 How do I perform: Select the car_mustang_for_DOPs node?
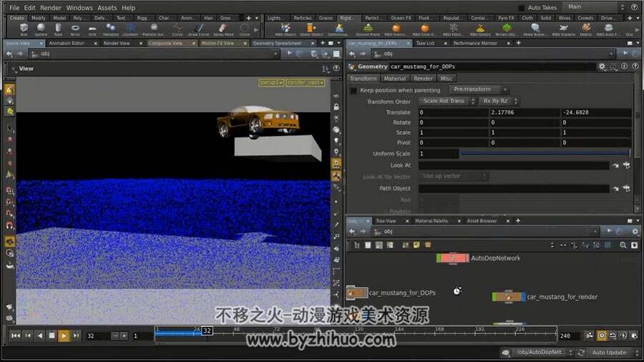pos(356,293)
